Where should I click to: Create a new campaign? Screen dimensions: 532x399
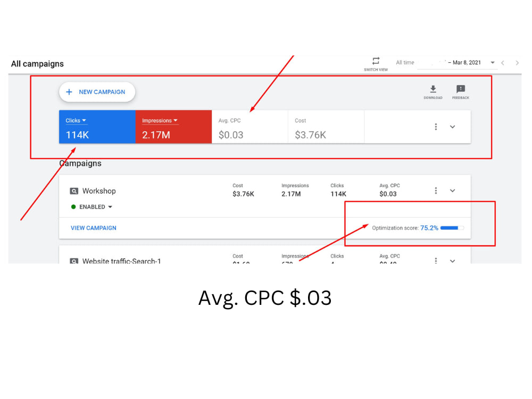97,92
